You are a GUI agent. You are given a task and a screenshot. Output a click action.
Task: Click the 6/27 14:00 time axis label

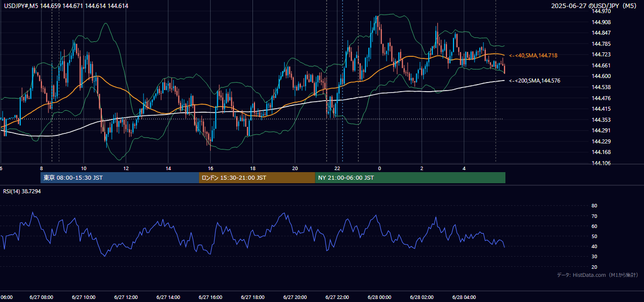tap(168, 297)
